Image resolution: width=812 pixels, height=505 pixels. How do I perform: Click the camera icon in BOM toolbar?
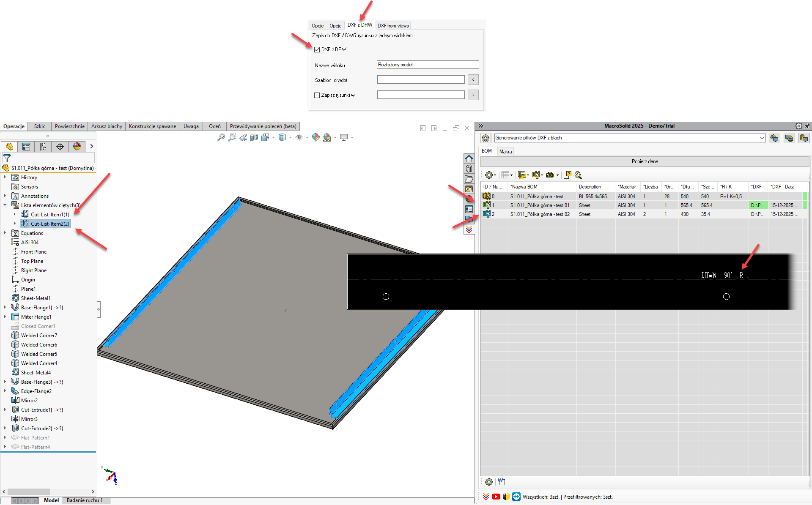550,175
